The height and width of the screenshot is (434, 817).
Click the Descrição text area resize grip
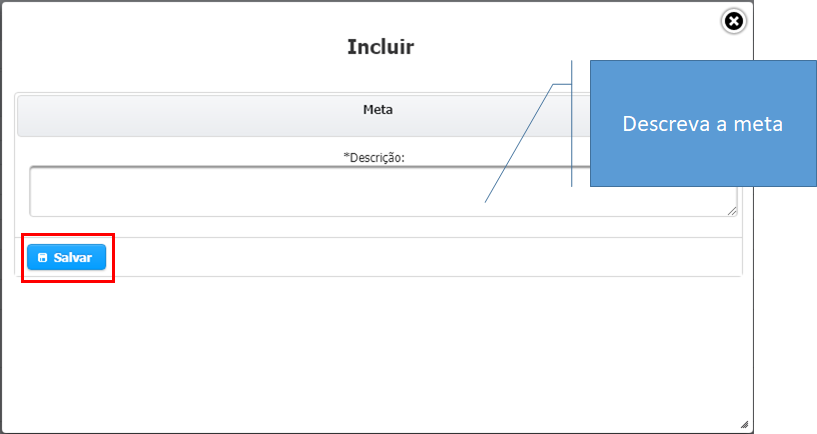[732, 211]
